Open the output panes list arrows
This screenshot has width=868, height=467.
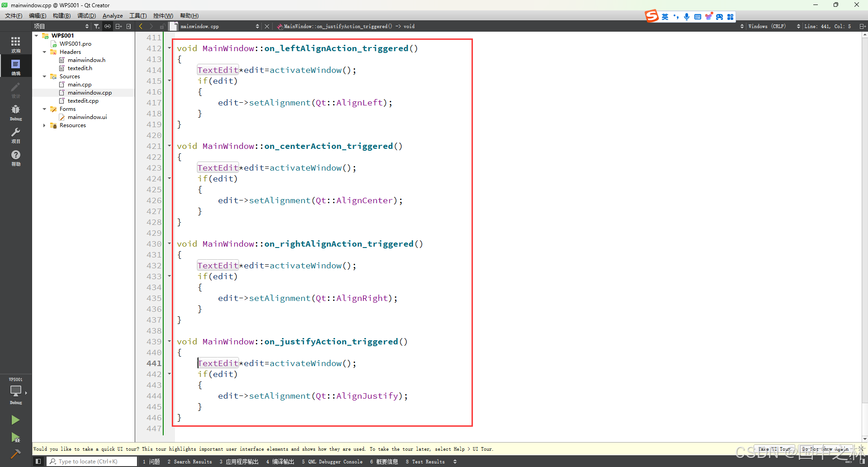pyautogui.click(x=455, y=462)
